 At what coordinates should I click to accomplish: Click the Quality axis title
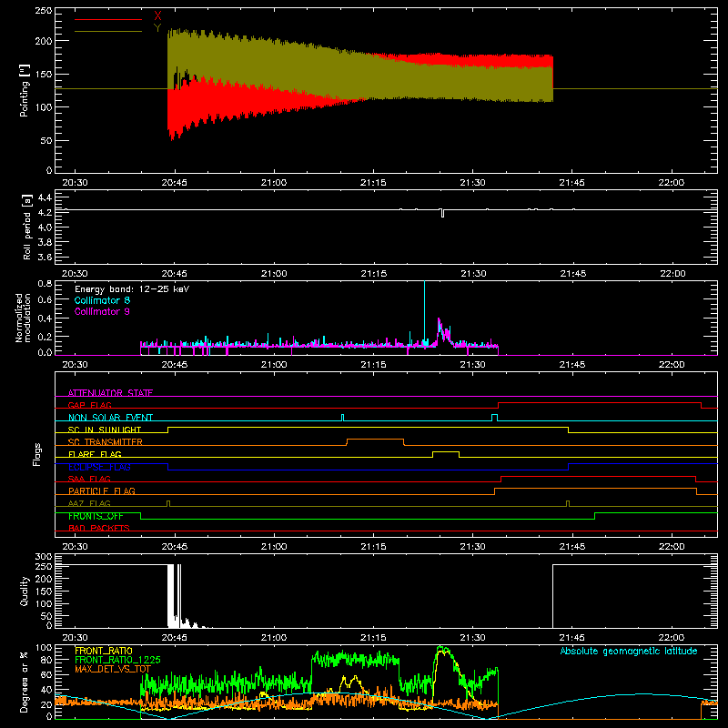(x=25, y=591)
